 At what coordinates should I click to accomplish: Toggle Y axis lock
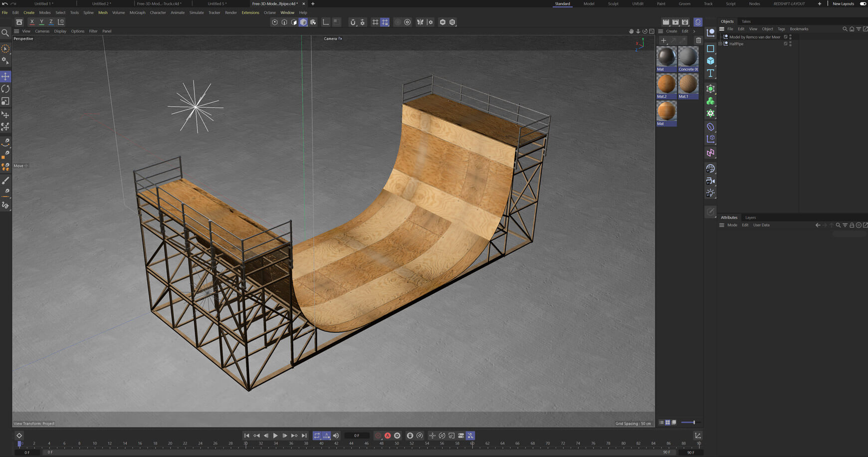point(41,22)
